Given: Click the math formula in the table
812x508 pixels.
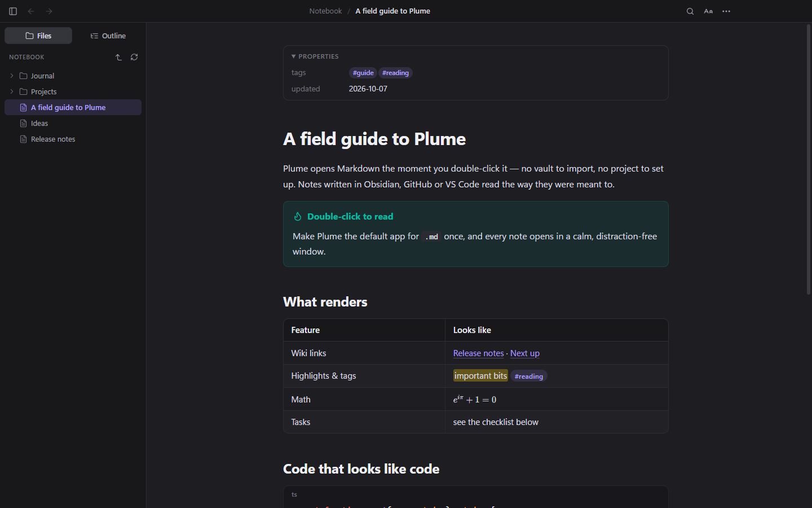Looking at the screenshot, I should click(x=475, y=399).
